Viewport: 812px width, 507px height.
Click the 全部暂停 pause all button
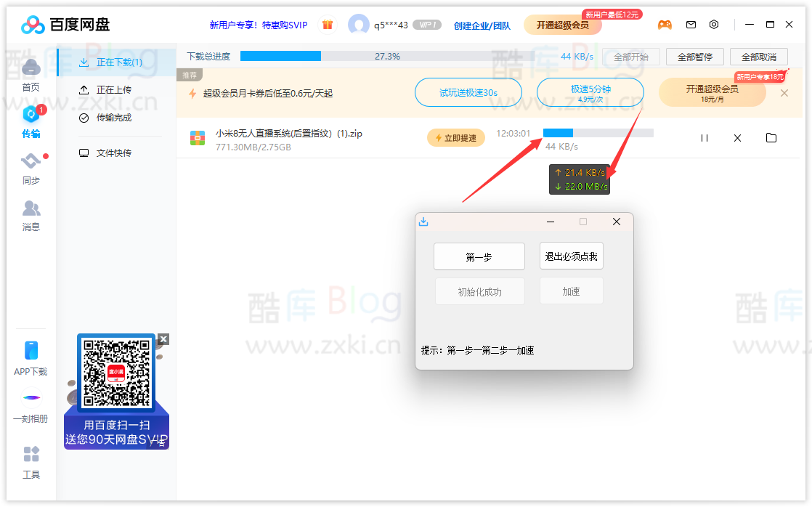coord(697,56)
